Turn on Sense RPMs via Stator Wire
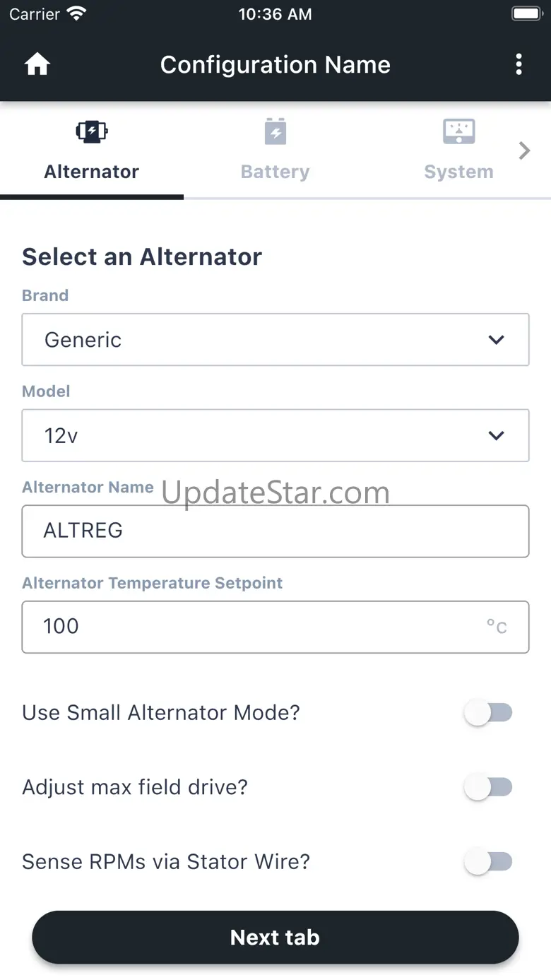The width and height of the screenshot is (551, 980). pyautogui.click(x=488, y=862)
